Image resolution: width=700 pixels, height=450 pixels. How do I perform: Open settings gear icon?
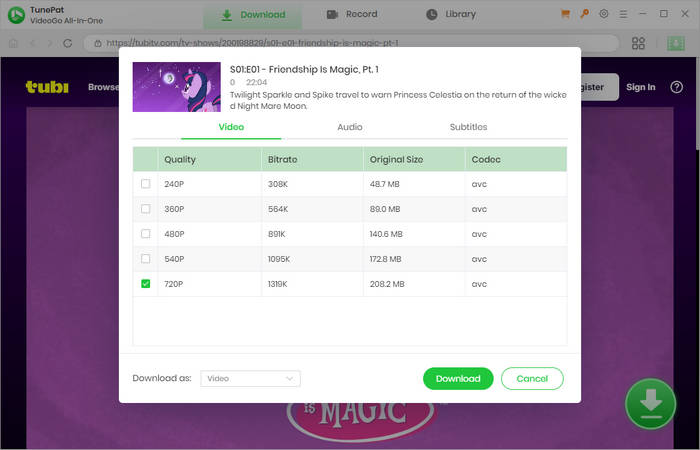[x=604, y=14]
